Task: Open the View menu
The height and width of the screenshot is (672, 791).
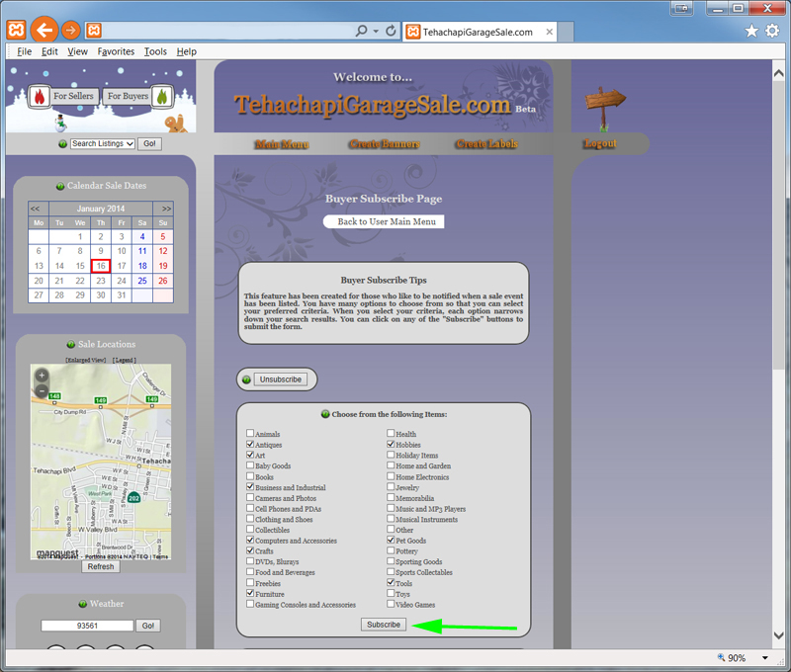Action: (78, 51)
